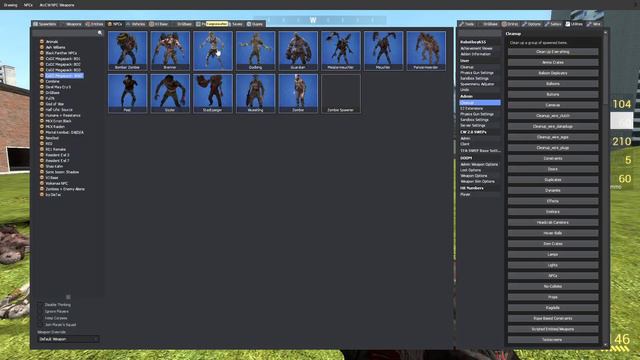The image size is (640, 360).
Task: Switch to the Weapons tab
Action: tap(71, 24)
